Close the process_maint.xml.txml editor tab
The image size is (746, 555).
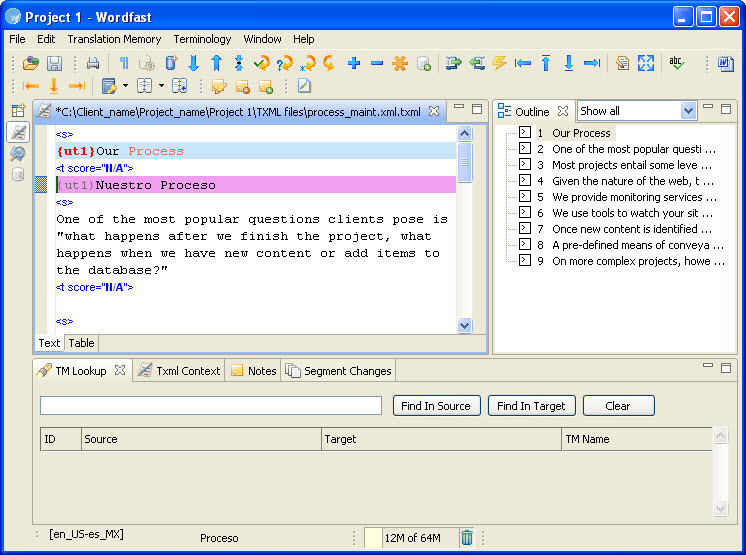434,111
